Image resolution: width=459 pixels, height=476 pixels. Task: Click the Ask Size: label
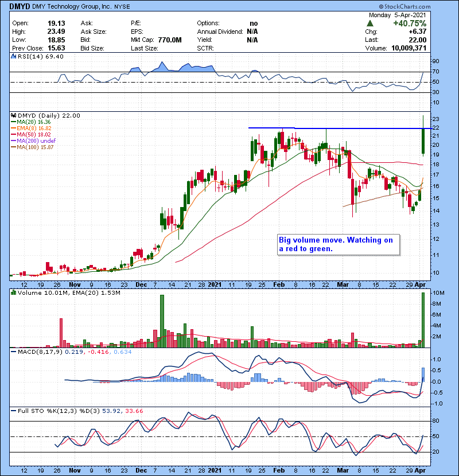pos(94,32)
